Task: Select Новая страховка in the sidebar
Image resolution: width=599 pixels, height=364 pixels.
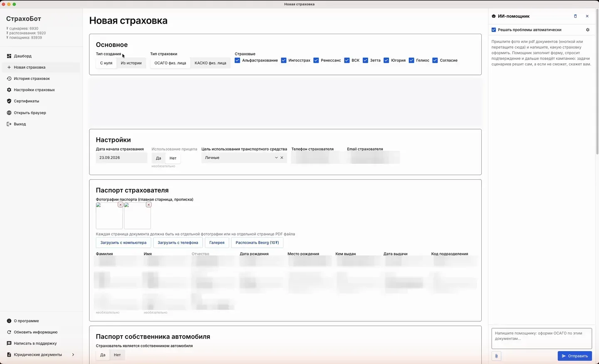Action: [41, 67]
